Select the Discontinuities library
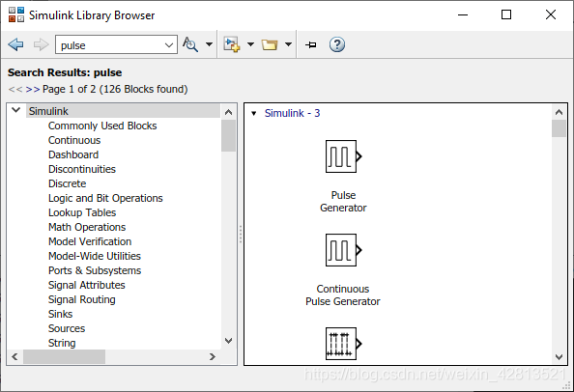Image resolution: width=574 pixels, height=392 pixels. [x=82, y=169]
